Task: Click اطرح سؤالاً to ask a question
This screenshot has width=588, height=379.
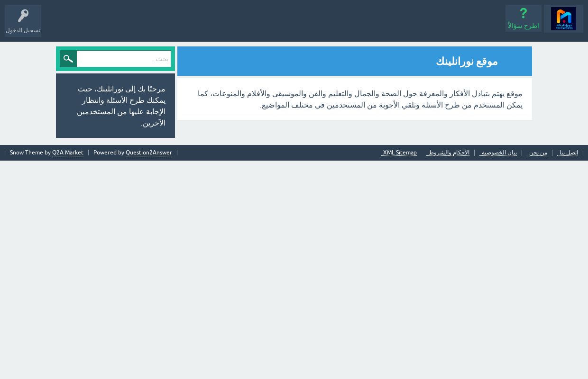Action: [x=523, y=26]
